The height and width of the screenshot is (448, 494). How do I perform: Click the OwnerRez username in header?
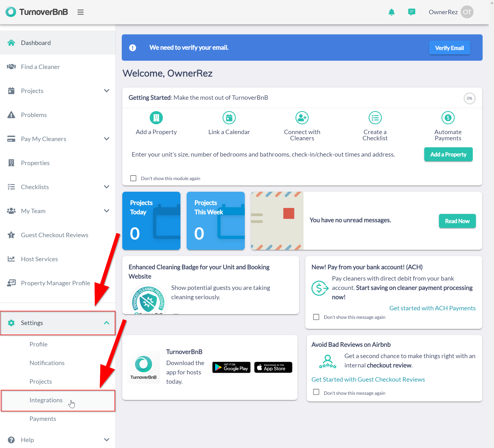point(443,12)
